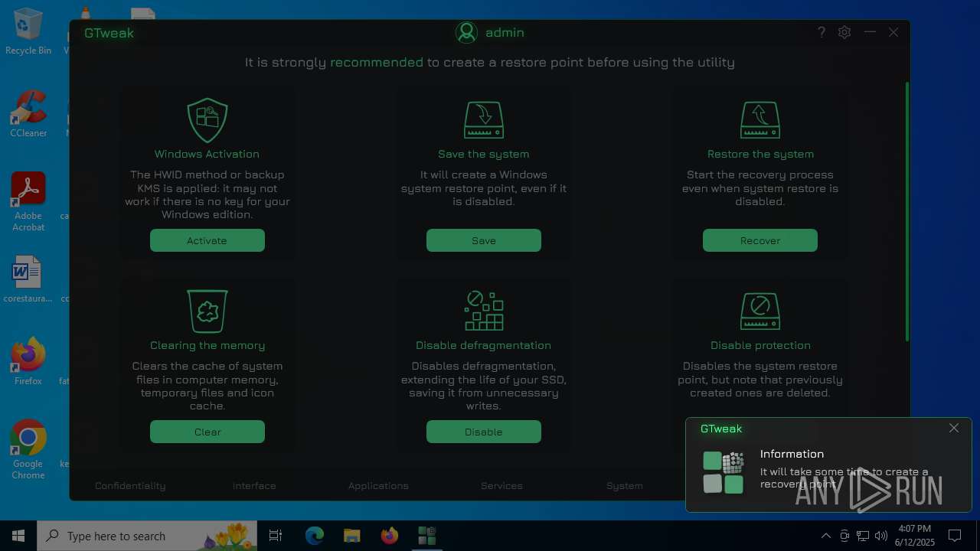Viewport: 980px width, 551px height.
Task: Open File Explorer from the taskbar
Action: point(351,536)
